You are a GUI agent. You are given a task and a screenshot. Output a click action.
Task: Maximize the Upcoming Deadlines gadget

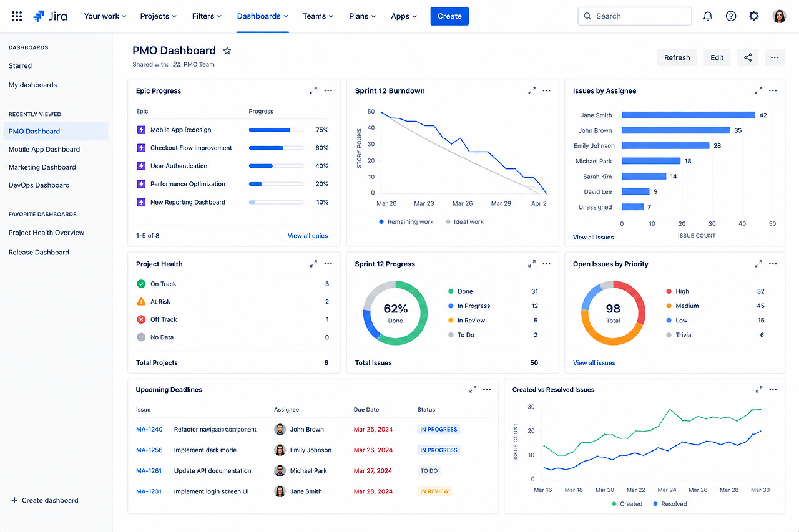473,390
